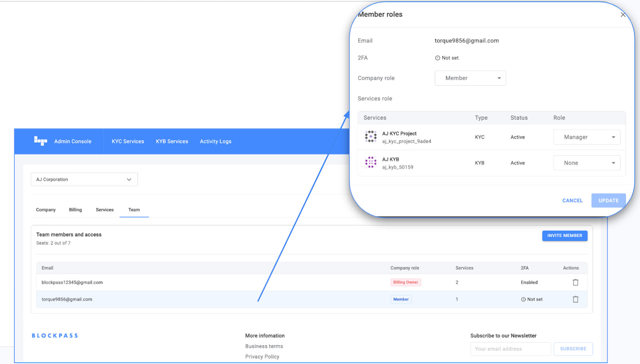Expand the Manager role dropdown for AJ KYC Project
Image resolution: width=640 pixels, height=364 pixels.
(x=586, y=137)
